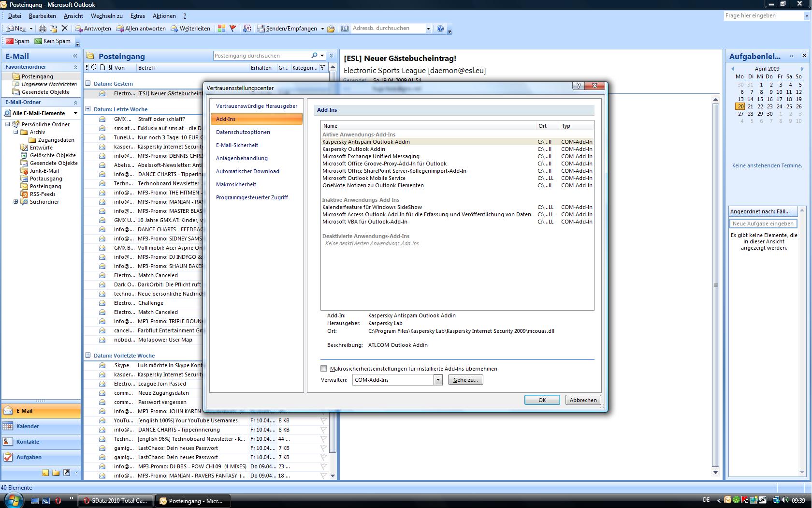Screen dimensions: 812x508
Task: Select Datenschutzoptionen in the trust center
Action: tap(257, 132)
